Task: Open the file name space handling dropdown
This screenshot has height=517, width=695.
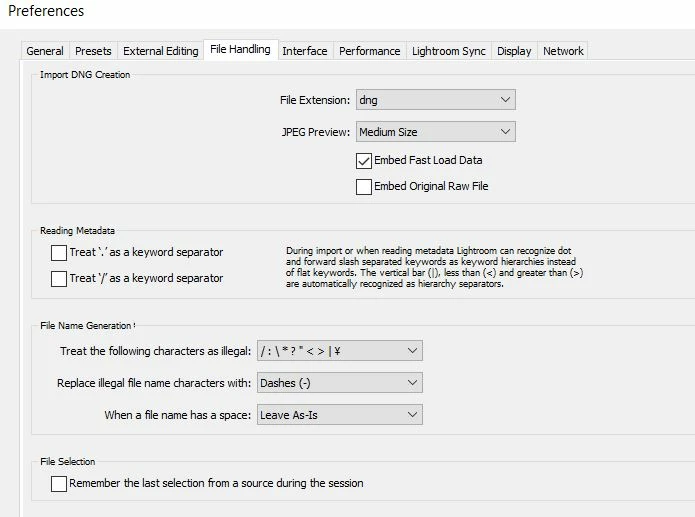Action: pos(340,415)
